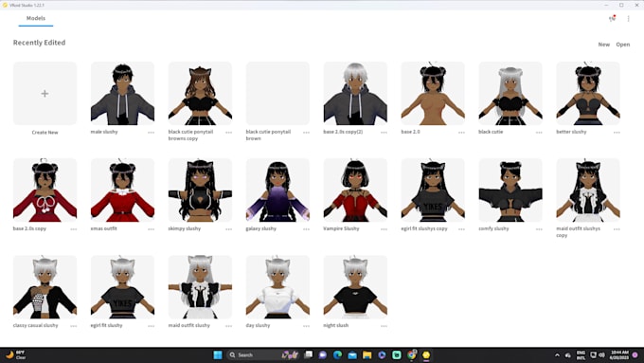
Task: Open File Explorer from the taskbar
Action: click(x=367, y=354)
